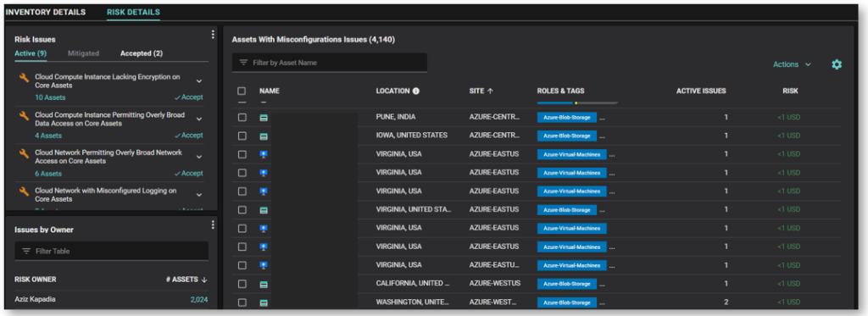Expand more tags ellipsis in Pune, India row
The image size is (868, 316).
pos(603,119)
